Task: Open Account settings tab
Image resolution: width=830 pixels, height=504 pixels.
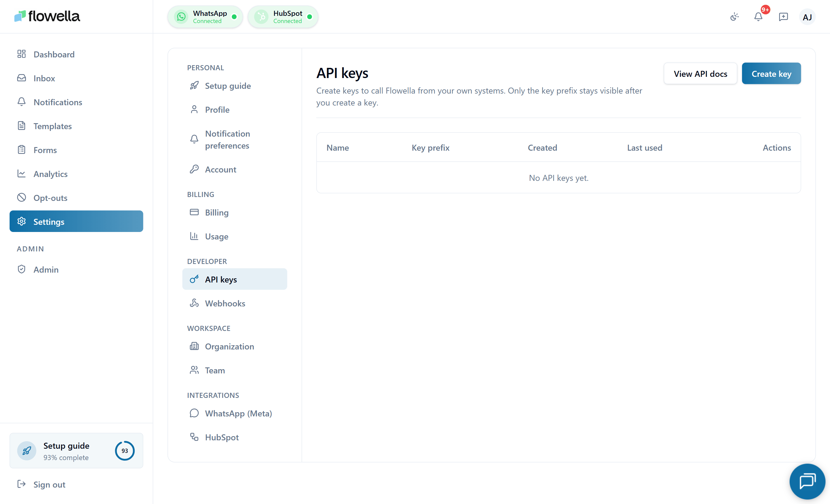Action: (x=235, y=169)
